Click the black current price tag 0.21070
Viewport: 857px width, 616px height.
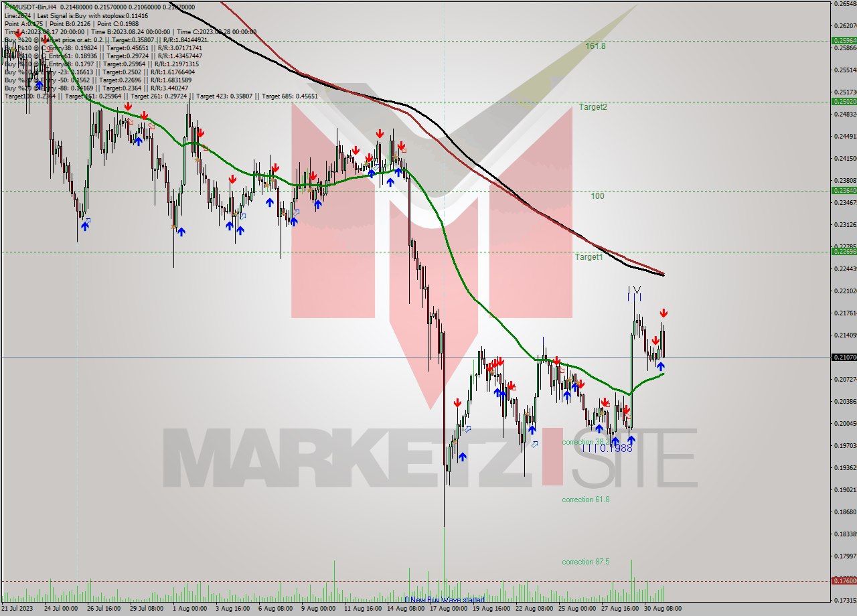click(844, 357)
